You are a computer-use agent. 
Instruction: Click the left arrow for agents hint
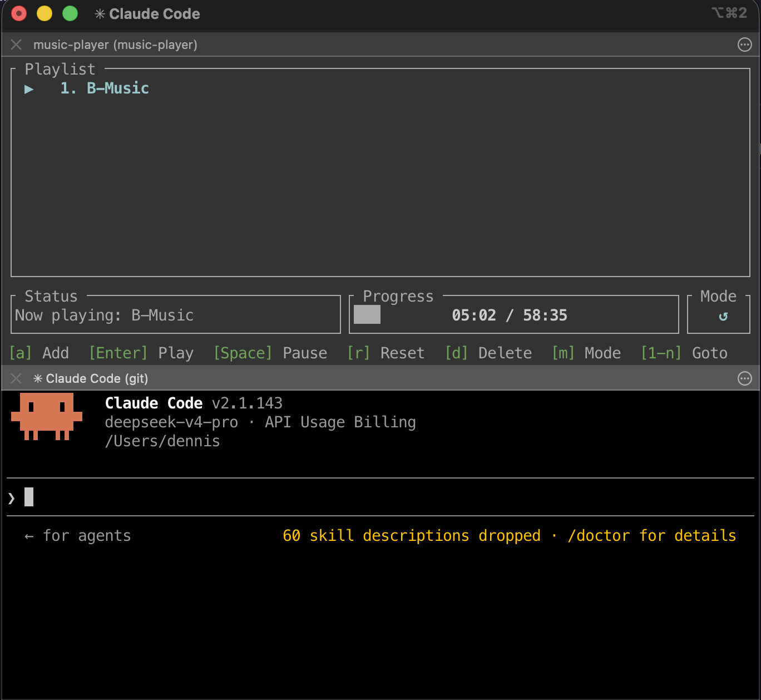click(x=78, y=536)
